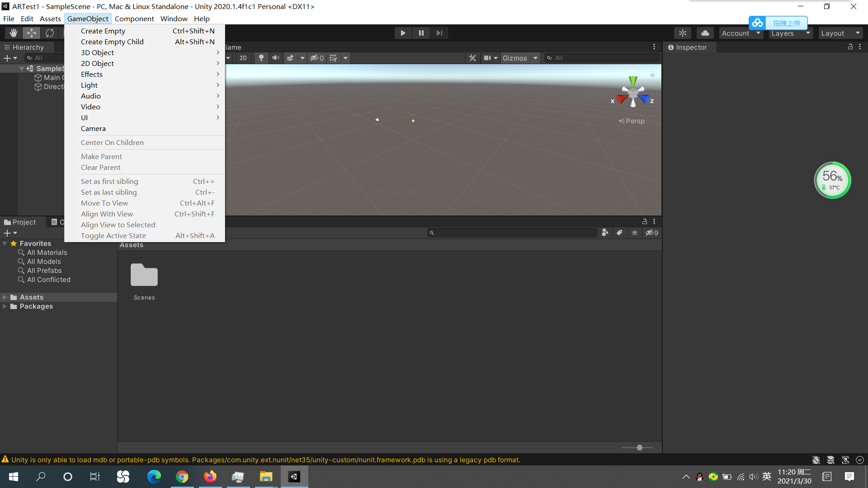This screenshot has width=868, height=488.
Task: Click the tag filter icon in the Project panel
Action: (x=619, y=232)
